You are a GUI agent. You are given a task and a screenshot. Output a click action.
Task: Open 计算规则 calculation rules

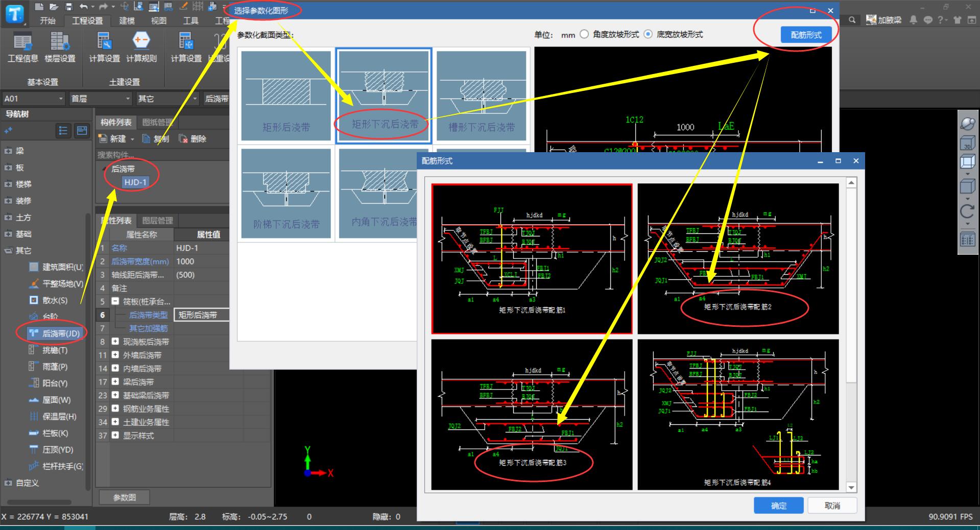pos(141,47)
